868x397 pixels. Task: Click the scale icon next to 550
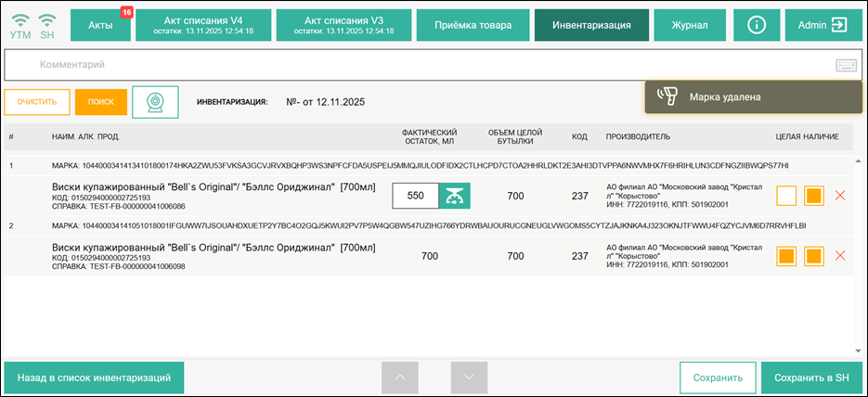(x=455, y=196)
